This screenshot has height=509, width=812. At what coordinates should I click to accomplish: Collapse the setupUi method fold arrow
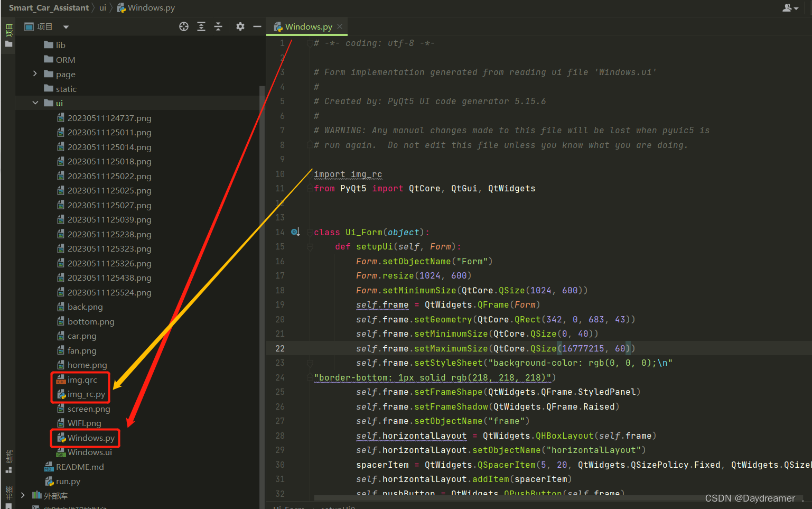point(310,246)
